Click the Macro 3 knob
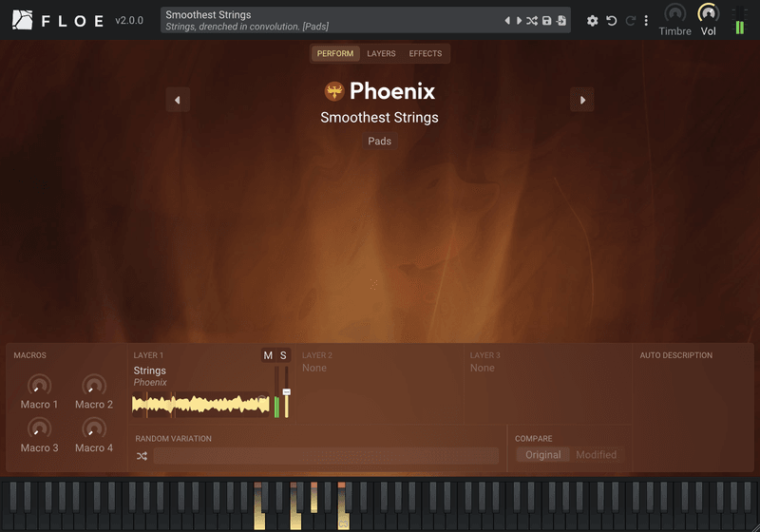 tap(39, 428)
